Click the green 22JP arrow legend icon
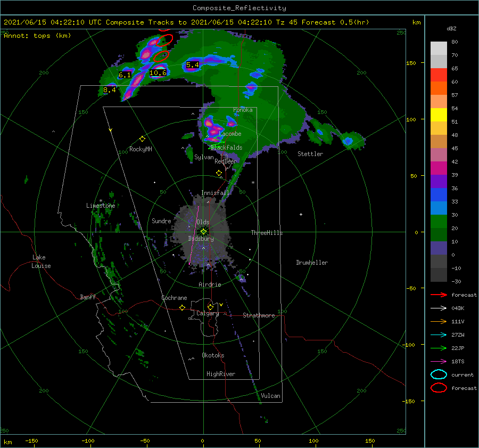Screen dimensions: 479x448 coord(439,348)
